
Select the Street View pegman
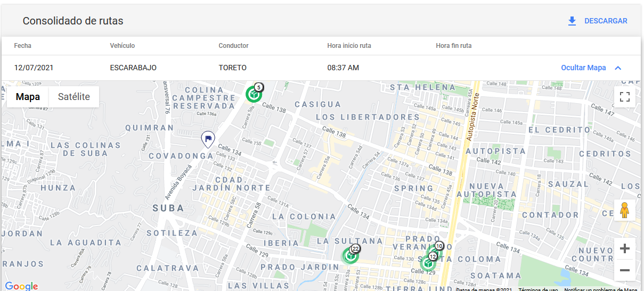625,211
